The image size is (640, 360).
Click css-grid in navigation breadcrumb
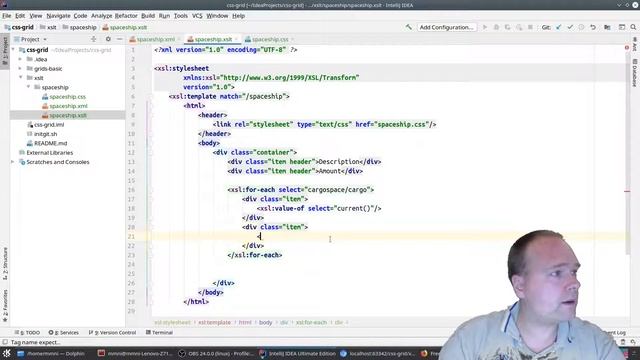point(22,27)
